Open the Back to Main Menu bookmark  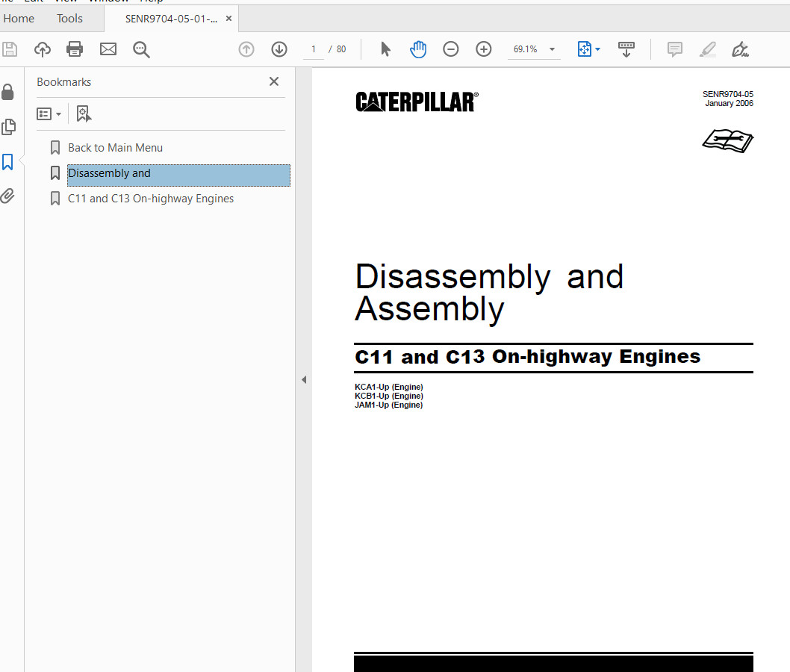pyautogui.click(x=116, y=148)
